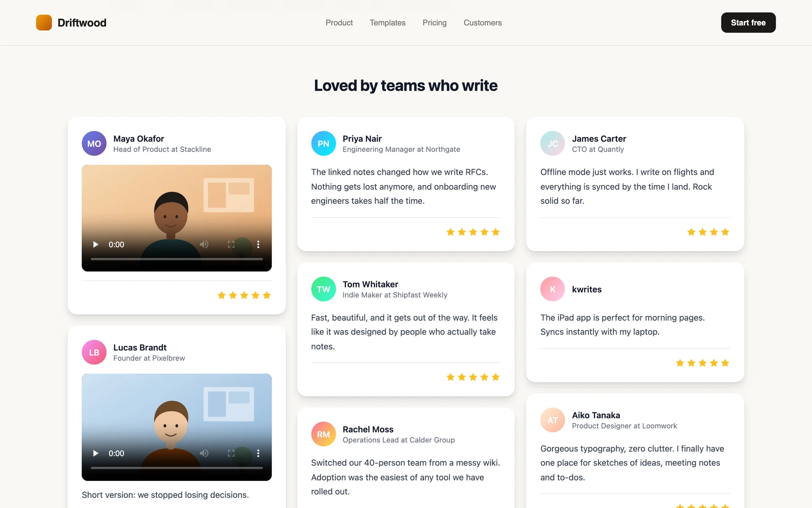This screenshot has height=508, width=812.
Task: Click the K avatar of kwrites
Action: pos(553,289)
